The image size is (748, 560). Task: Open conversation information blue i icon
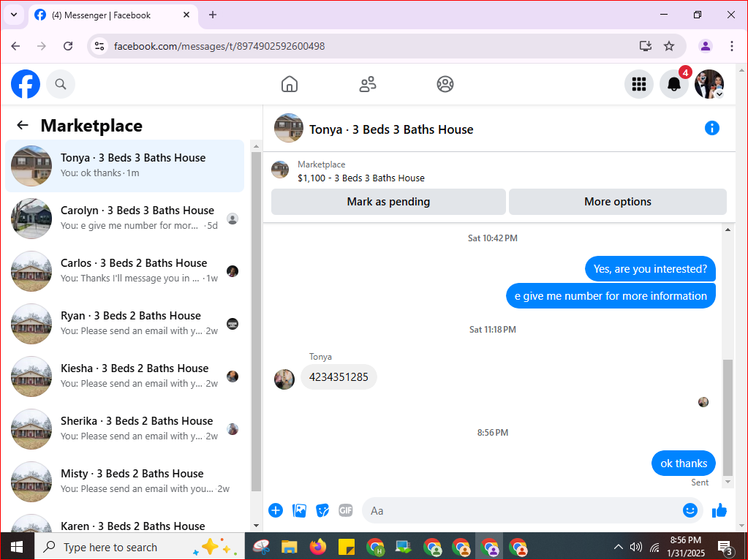point(711,129)
